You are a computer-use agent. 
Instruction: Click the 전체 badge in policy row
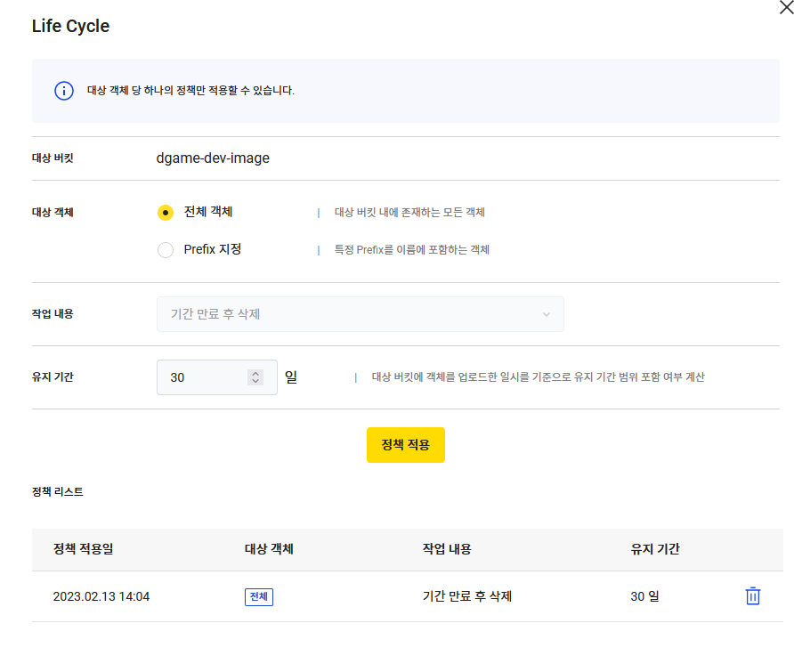click(x=259, y=596)
